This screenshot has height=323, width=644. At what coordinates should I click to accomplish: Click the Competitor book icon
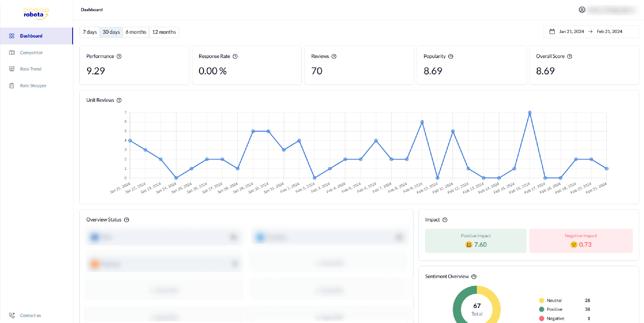point(12,53)
